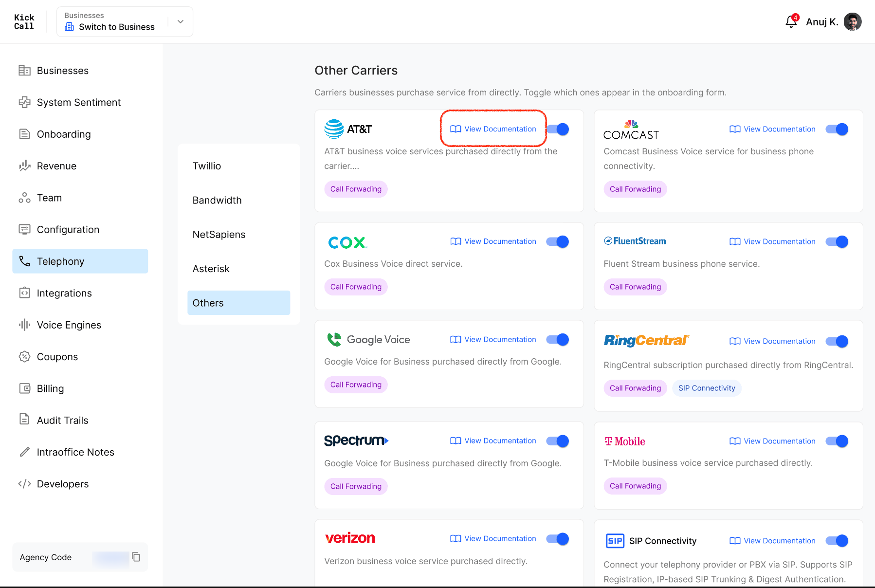
Task: Open notifications bell icon
Action: point(791,21)
